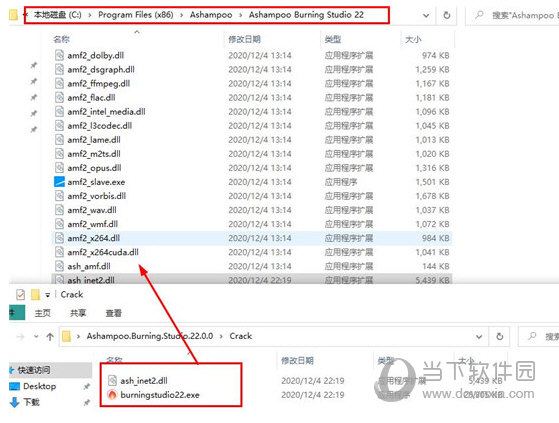Open the 共享 ribbon tab
Viewport: 559px width, 423px height.
(x=78, y=313)
